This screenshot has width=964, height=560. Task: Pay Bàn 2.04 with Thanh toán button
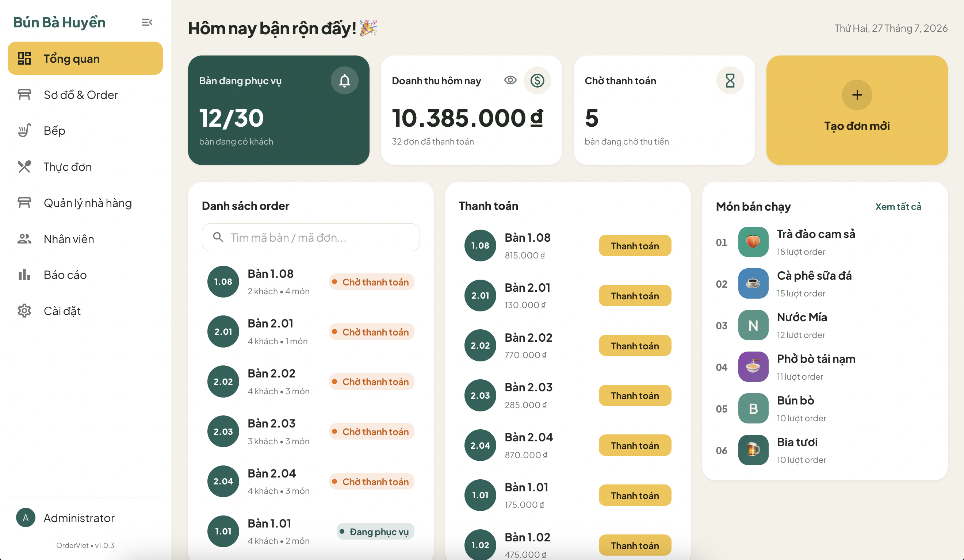pyautogui.click(x=635, y=445)
